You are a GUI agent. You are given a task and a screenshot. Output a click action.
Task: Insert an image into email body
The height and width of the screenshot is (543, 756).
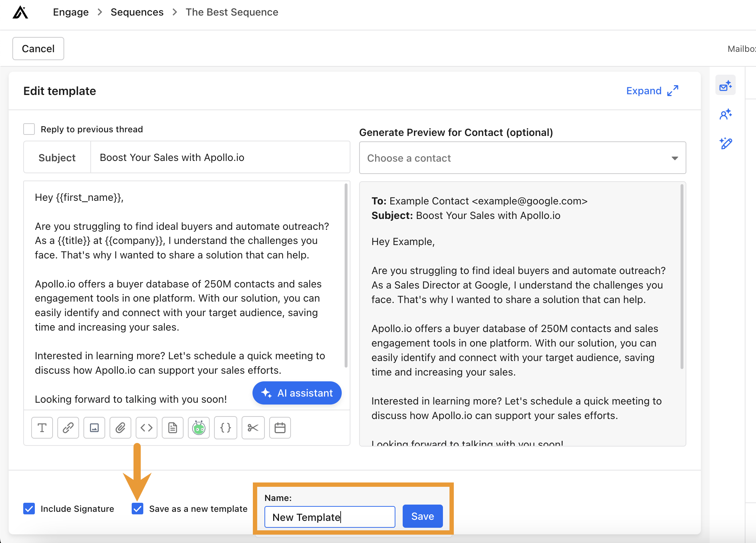[94, 428]
